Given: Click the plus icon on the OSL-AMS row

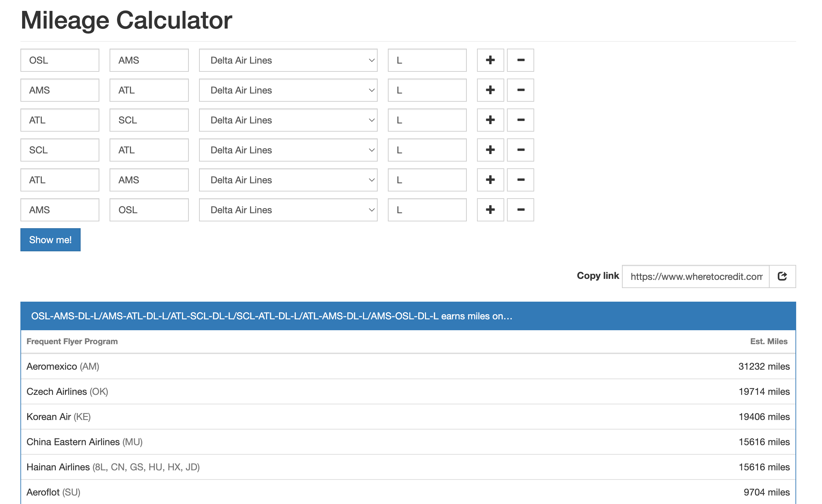Looking at the screenshot, I should tap(490, 60).
